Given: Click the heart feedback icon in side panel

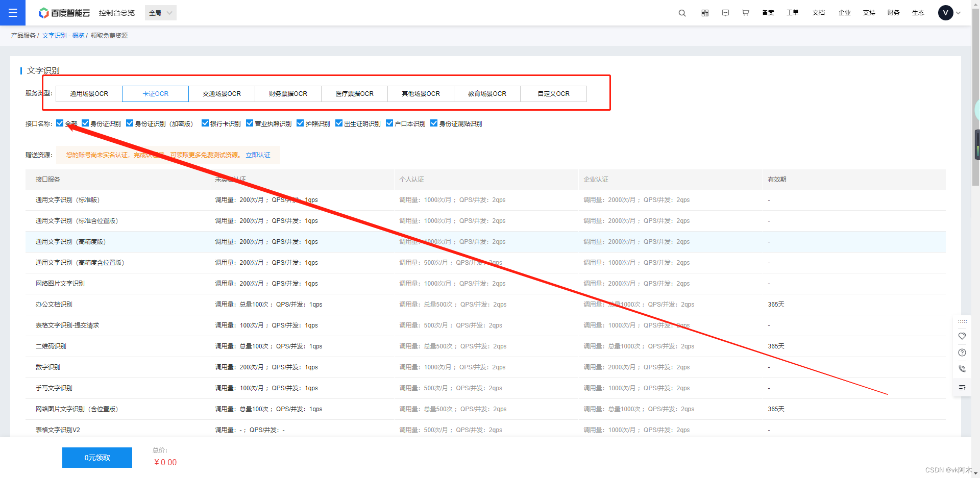Looking at the screenshot, I should tap(962, 336).
